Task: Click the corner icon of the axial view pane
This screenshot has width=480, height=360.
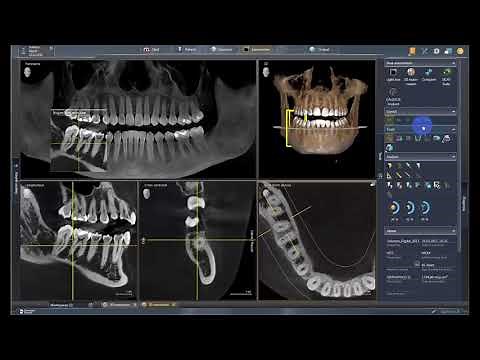Action: point(372,184)
